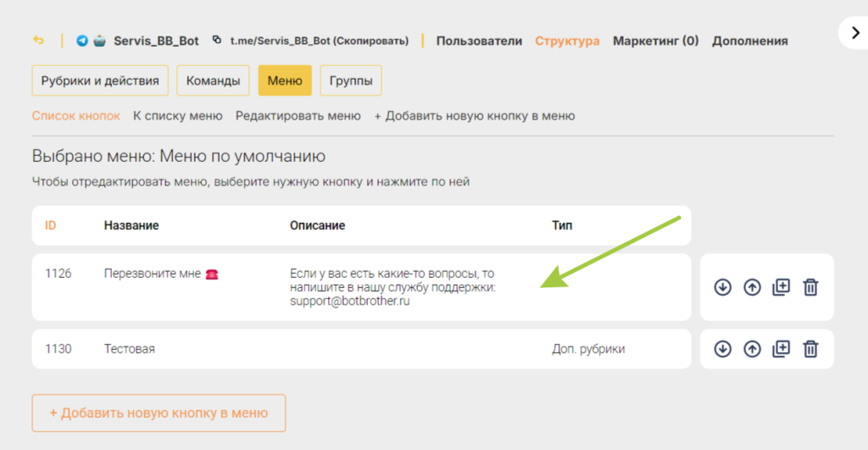
Task: Open the Маркетинг (0) section
Action: [x=655, y=41]
